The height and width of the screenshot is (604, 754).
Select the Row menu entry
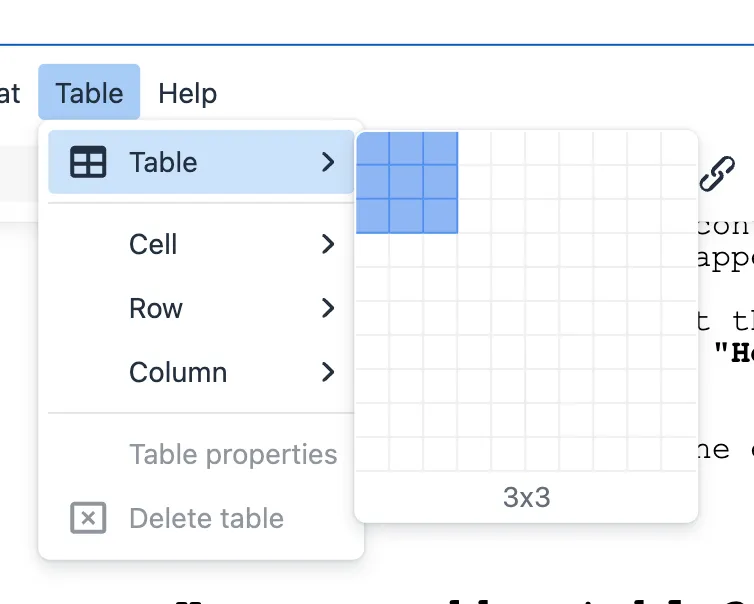[x=156, y=308]
